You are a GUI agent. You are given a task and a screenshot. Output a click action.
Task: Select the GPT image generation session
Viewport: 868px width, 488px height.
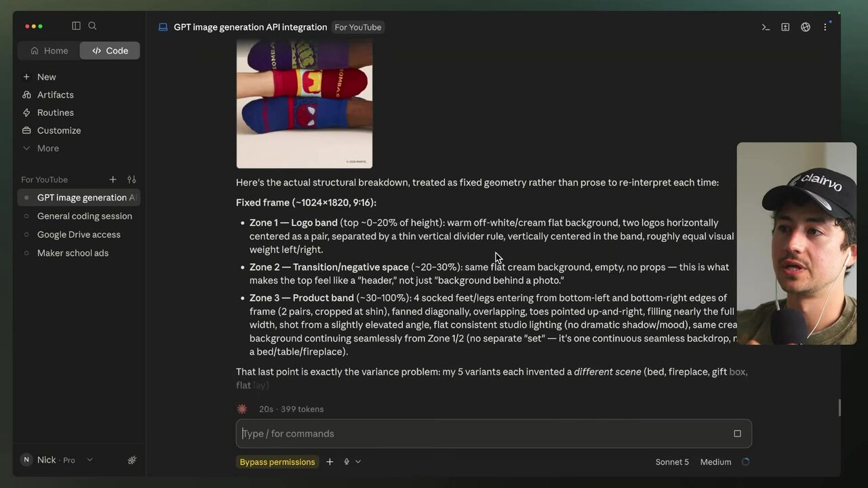[x=79, y=198]
